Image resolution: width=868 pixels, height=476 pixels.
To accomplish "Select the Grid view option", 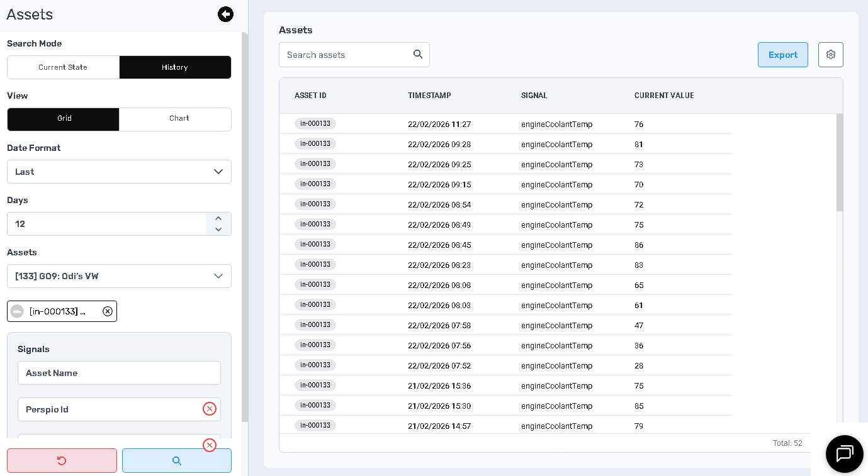I will 63,119.
